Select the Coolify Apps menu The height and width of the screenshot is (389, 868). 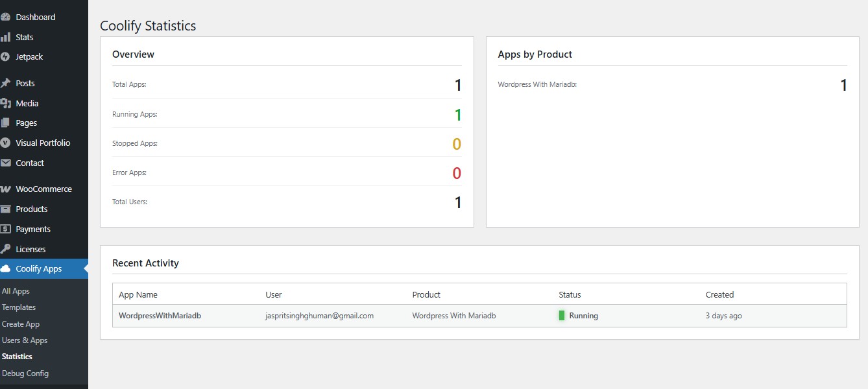[x=44, y=268]
